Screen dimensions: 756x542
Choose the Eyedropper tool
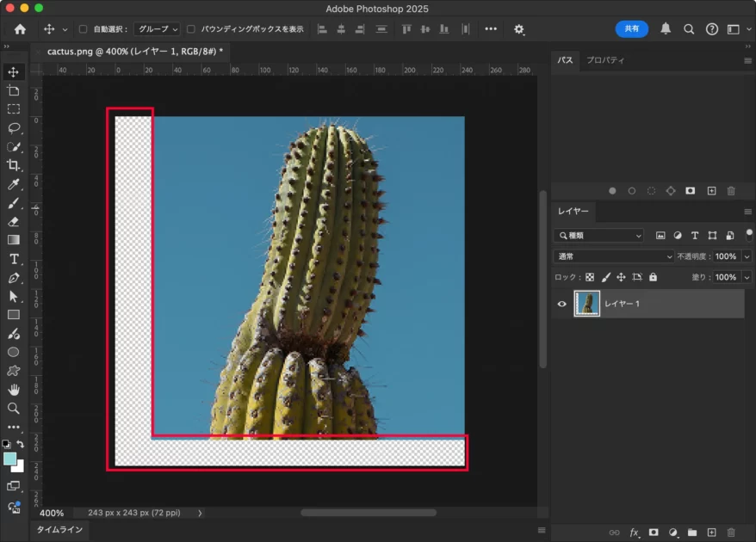click(14, 184)
